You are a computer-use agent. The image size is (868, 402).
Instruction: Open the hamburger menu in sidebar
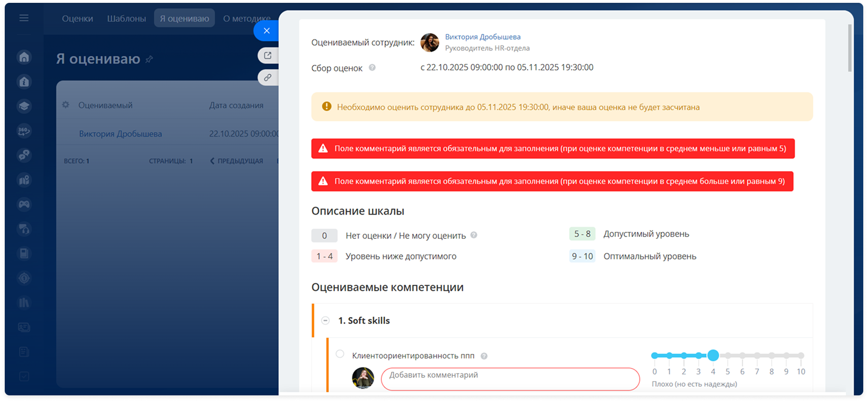pyautogui.click(x=24, y=18)
